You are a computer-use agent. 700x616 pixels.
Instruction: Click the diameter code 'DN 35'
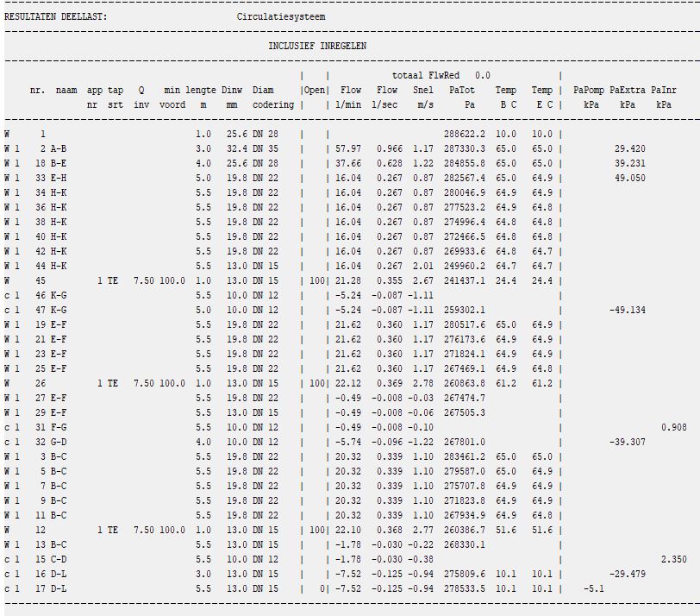266,148
